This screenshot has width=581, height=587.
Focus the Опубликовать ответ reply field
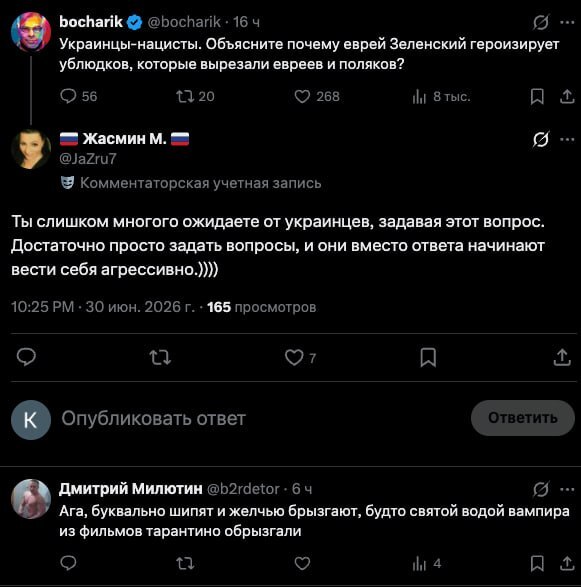click(262, 418)
